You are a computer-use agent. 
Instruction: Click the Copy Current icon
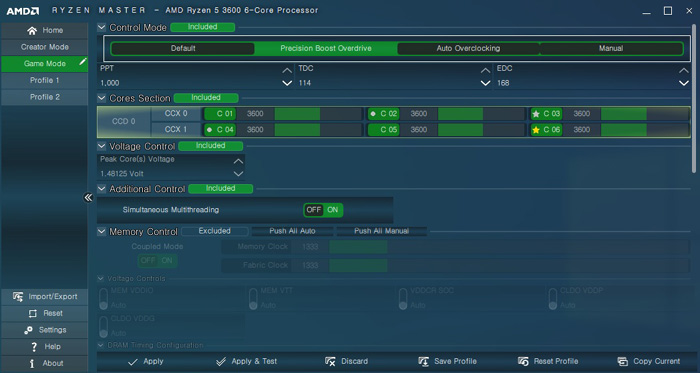pyautogui.click(x=623, y=362)
